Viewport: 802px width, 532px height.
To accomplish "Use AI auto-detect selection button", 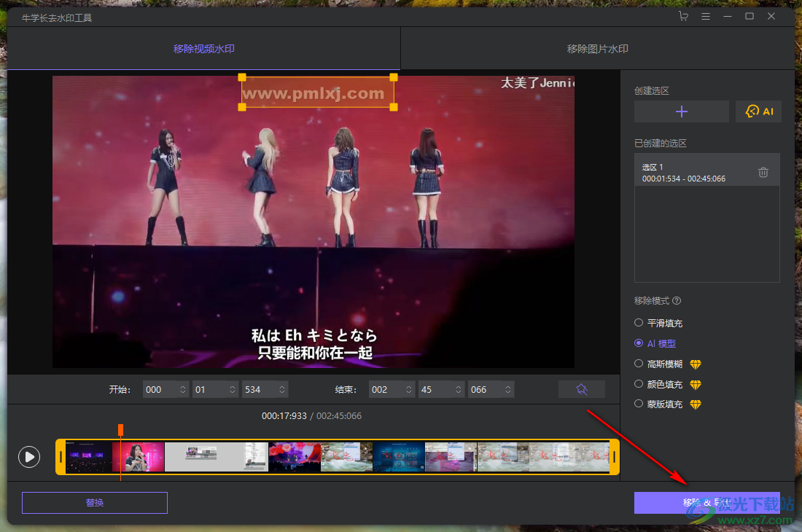I will coord(758,112).
